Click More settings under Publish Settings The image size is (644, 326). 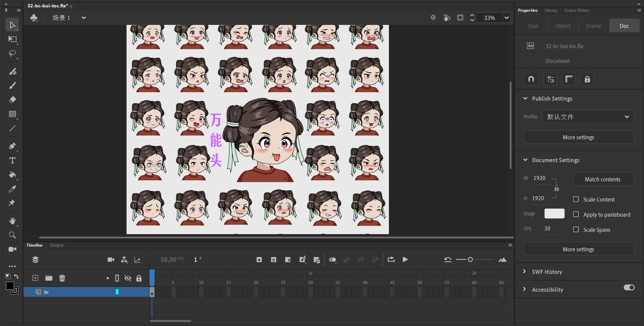[578, 137]
